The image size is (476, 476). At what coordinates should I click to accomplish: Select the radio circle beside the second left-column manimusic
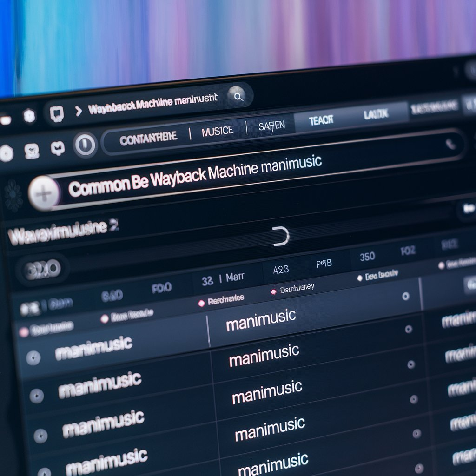pos(37,396)
